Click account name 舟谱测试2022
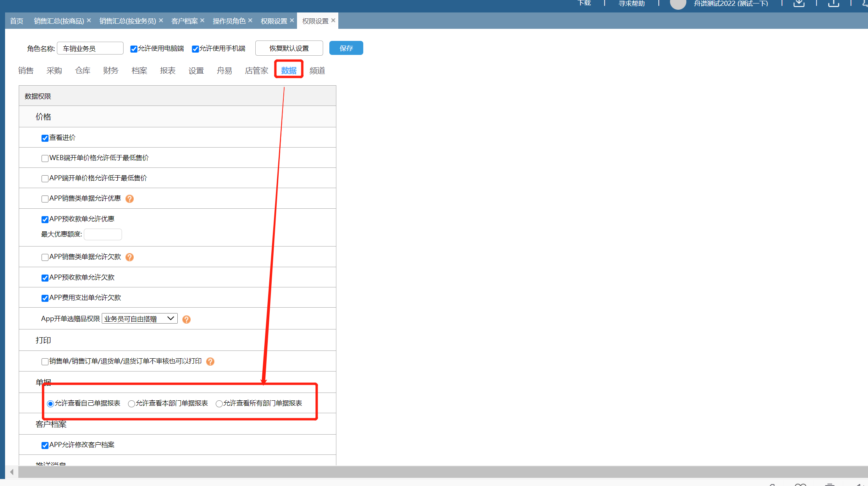Viewport: 868px width, 486px height. (731, 4)
